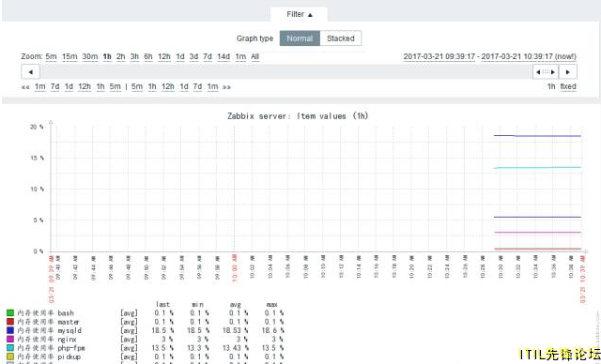
Task: Set zoom to 15m
Action: 69,56
